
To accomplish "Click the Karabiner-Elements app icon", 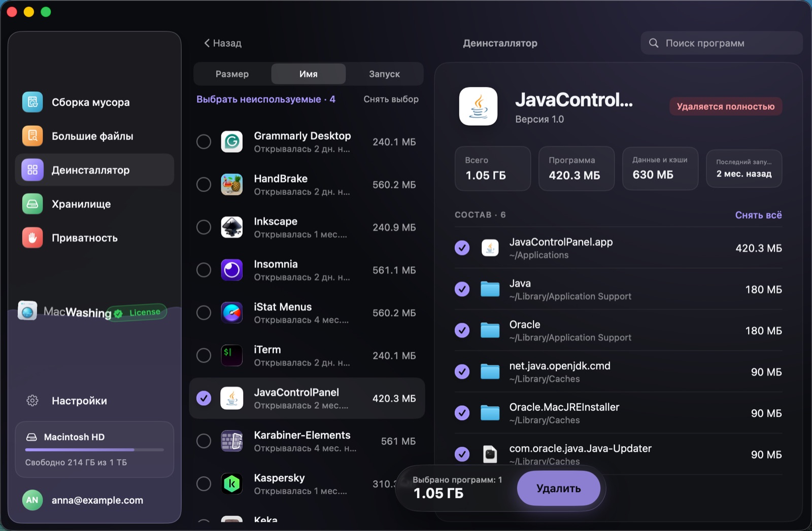I will tap(232, 441).
